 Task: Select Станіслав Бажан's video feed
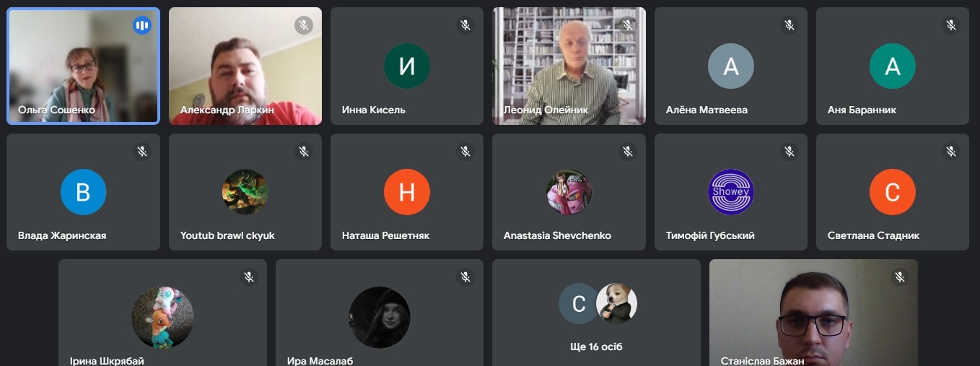coord(813,313)
